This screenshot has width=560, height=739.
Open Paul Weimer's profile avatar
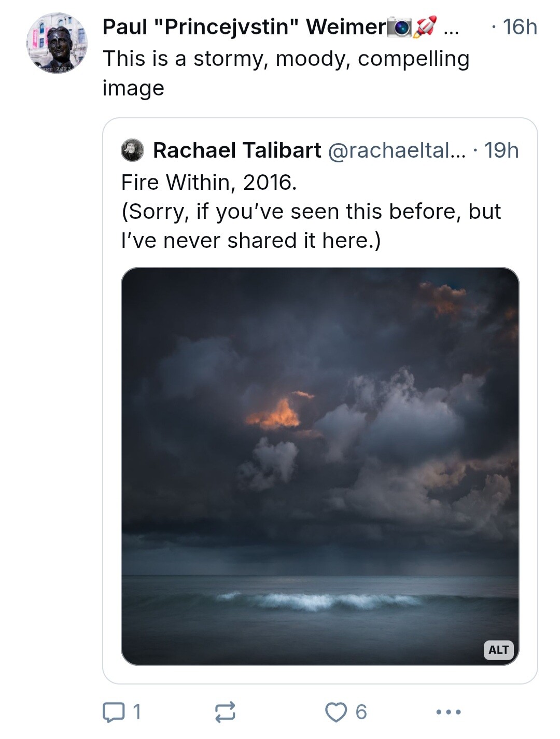click(x=57, y=43)
